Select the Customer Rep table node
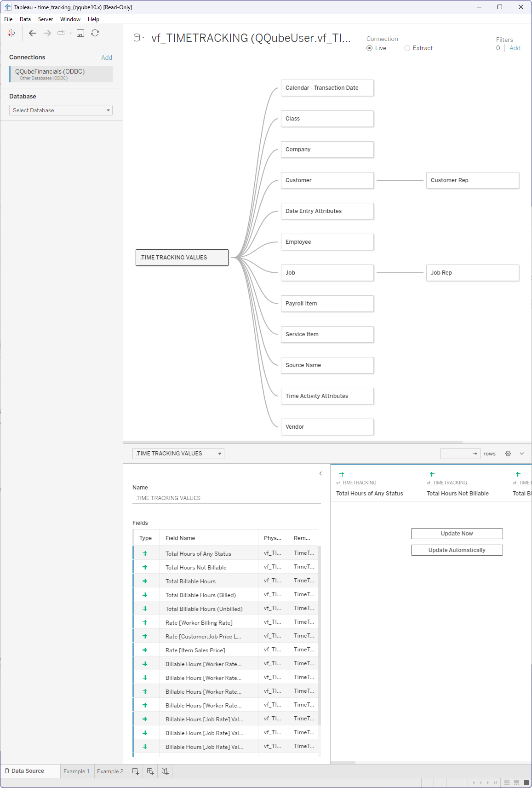The width and height of the screenshot is (532, 788). (x=473, y=180)
